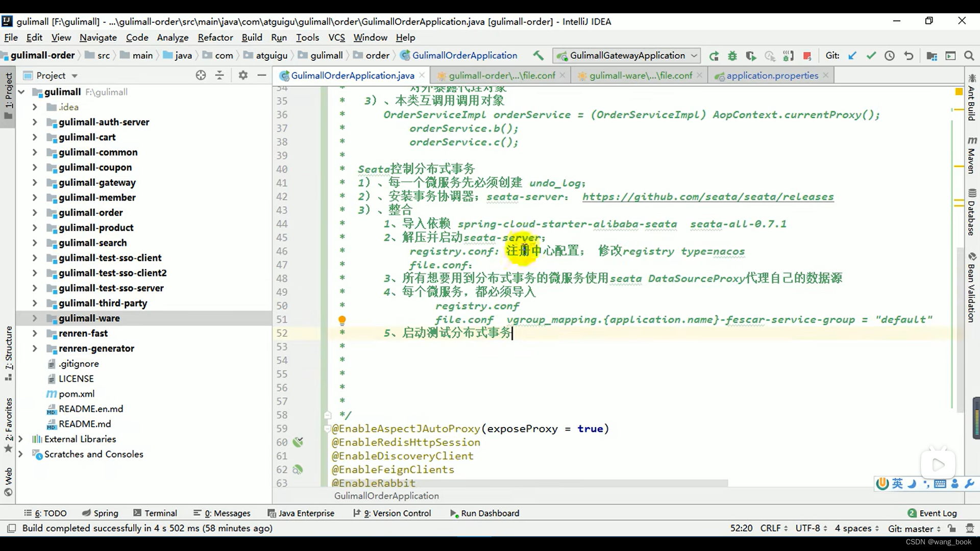Click the intention lightbulb on line 51

coord(342,320)
